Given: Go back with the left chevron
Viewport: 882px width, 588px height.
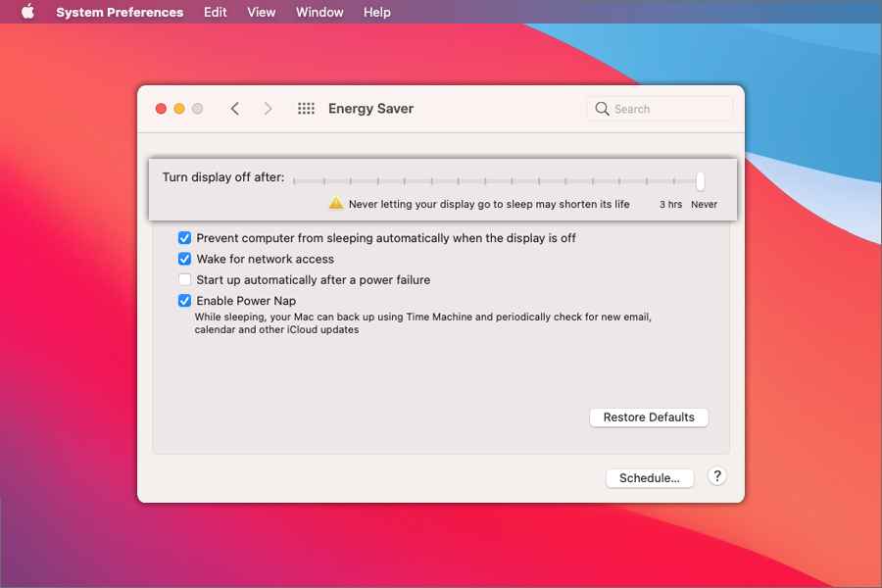Looking at the screenshot, I should coord(235,109).
